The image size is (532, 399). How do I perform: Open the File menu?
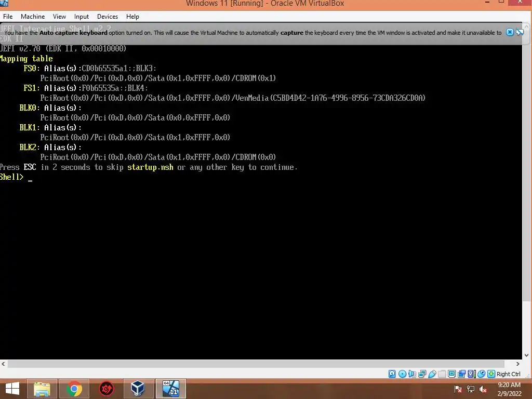(8, 16)
